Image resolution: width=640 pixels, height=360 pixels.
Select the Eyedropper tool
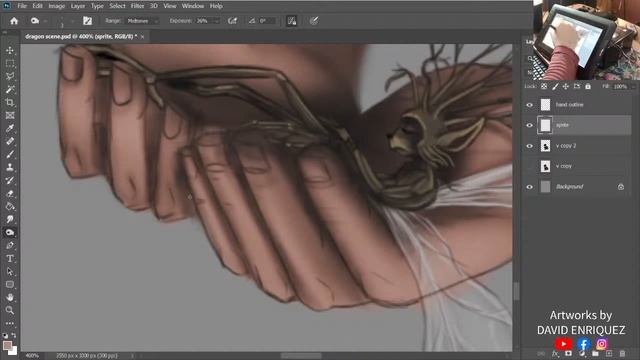[x=10, y=129]
